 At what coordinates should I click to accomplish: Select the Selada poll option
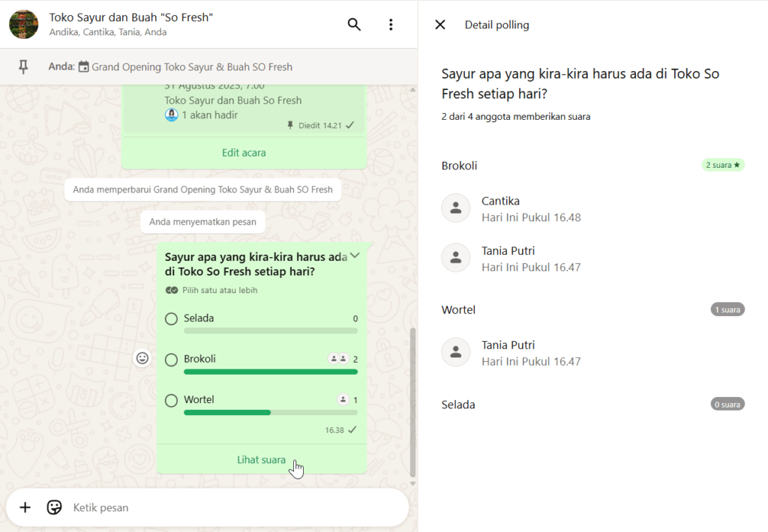(172, 319)
